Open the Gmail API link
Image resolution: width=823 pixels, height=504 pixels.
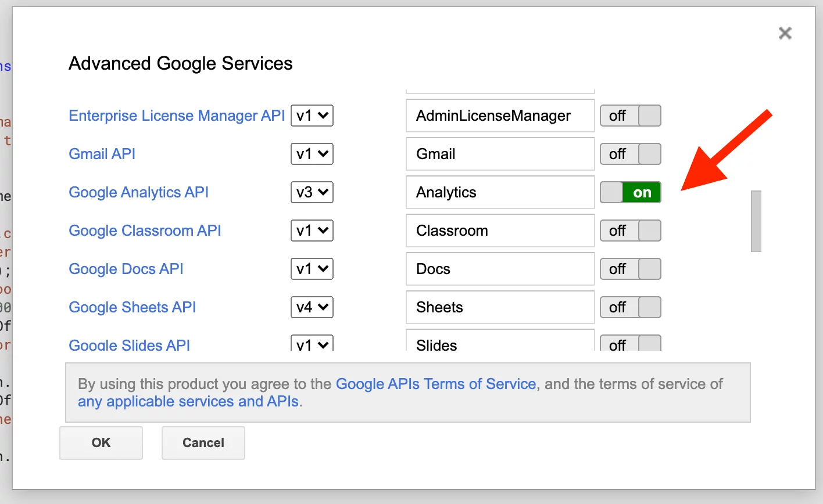click(x=102, y=154)
